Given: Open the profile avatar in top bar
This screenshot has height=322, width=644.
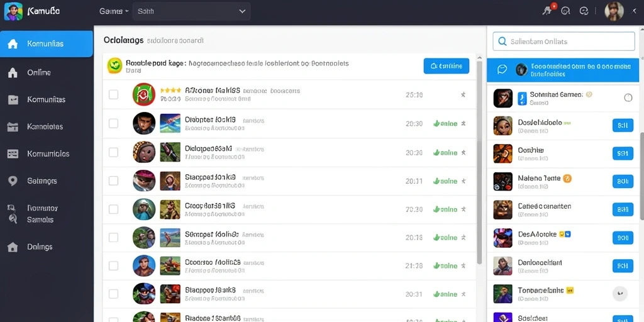Looking at the screenshot, I should point(614,11).
